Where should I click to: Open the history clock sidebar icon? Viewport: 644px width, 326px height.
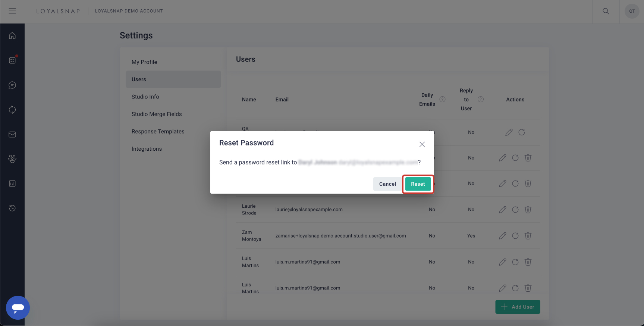[x=12, y=208]
